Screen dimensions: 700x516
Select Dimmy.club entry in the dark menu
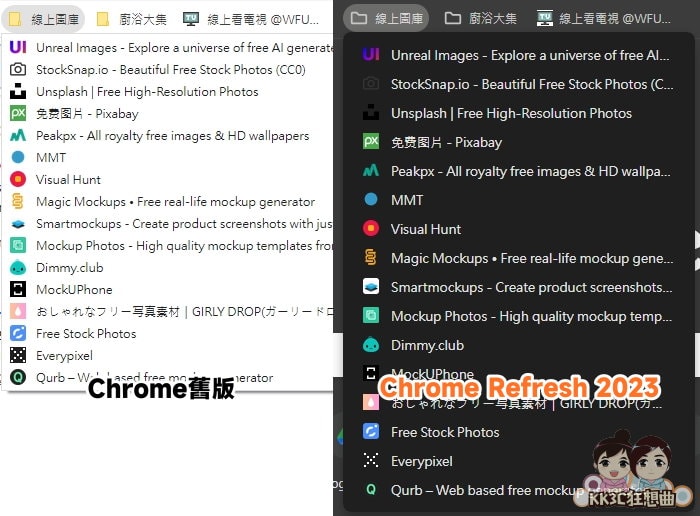[x=519, y=345]
